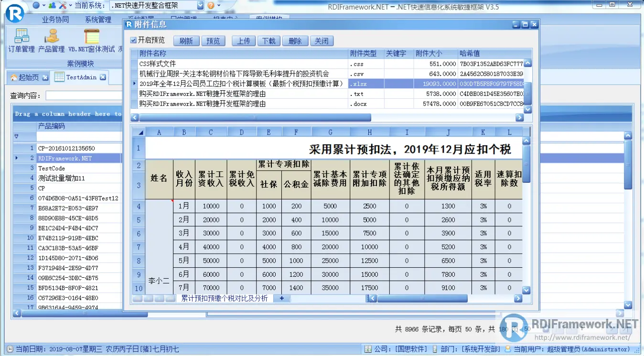Click the R icon on 附件信息 title bar
This screenshot has height=356, width=644.
(129, 25)
